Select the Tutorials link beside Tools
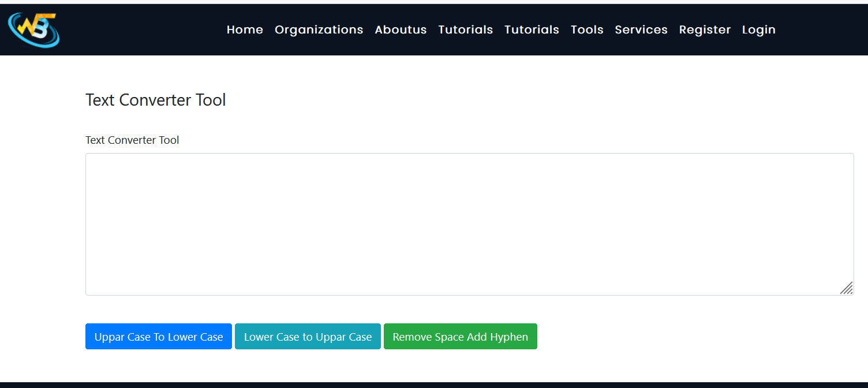Image resolution: width=868 pixels, height=388 pixels. point(532,29)
